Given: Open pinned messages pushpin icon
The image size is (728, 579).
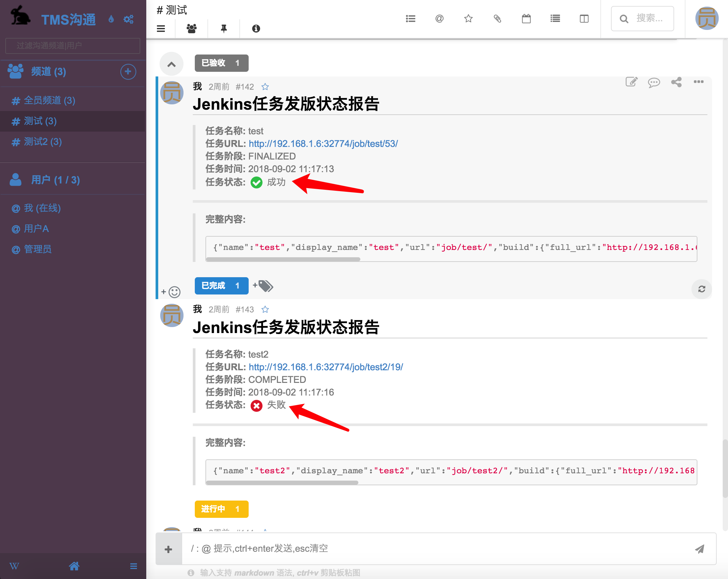Looking at the screenshot, I should (x=223, y=29).
